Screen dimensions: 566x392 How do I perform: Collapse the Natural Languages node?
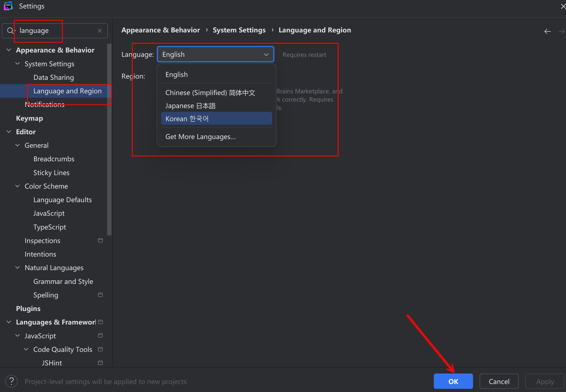point(17,268)
